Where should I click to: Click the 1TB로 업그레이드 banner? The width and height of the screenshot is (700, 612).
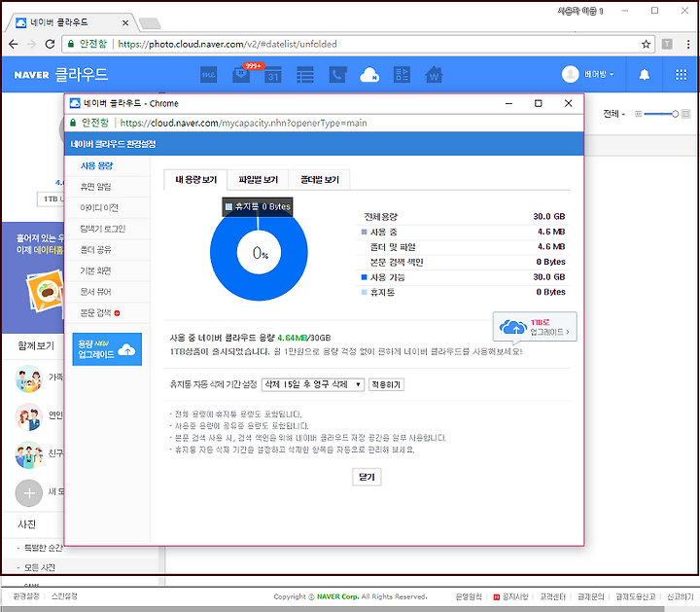pyautogui.click(x=535, y=327)
